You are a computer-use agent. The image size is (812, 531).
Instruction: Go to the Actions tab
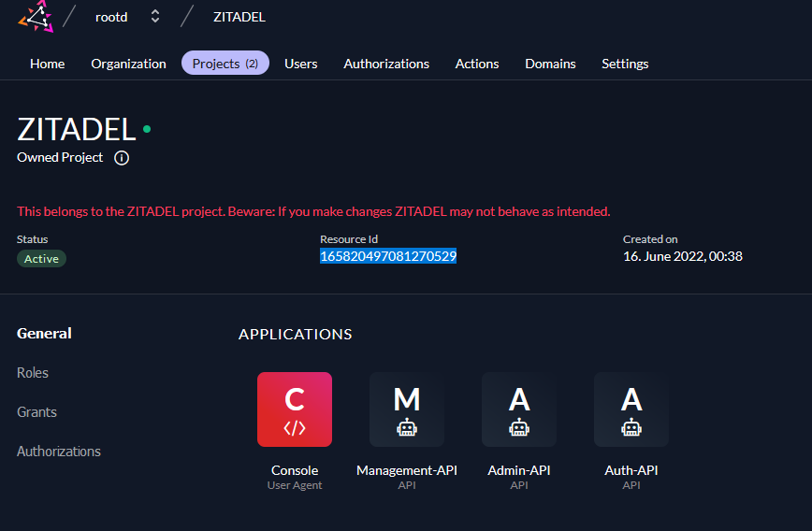477,64
